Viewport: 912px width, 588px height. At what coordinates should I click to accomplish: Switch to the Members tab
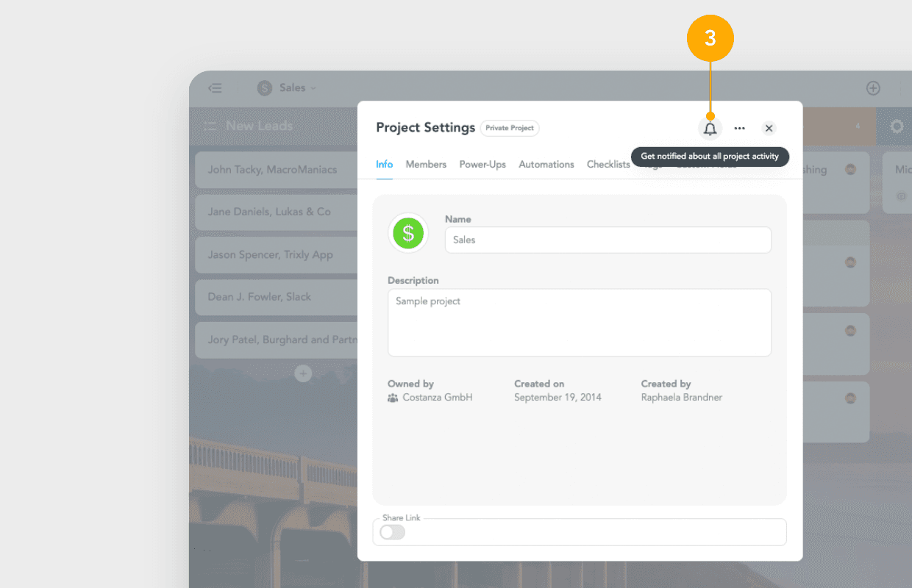pos(426,165)
